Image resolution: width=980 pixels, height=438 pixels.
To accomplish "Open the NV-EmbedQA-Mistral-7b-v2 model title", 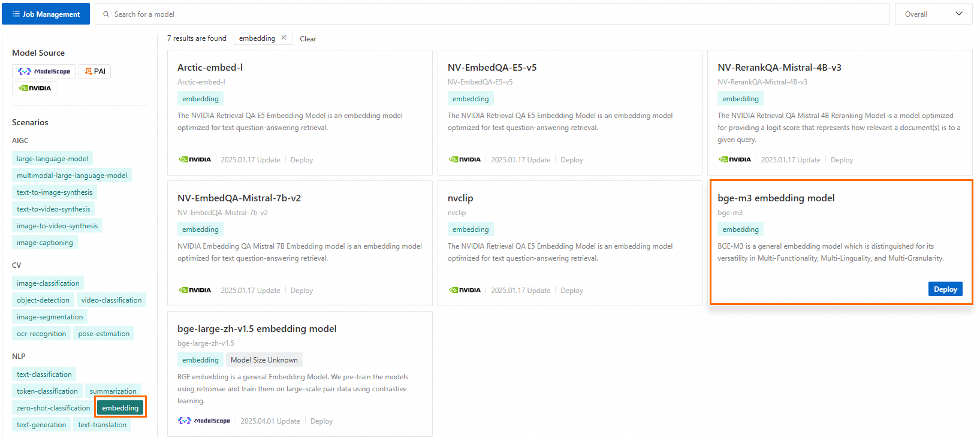I will 239,198.
